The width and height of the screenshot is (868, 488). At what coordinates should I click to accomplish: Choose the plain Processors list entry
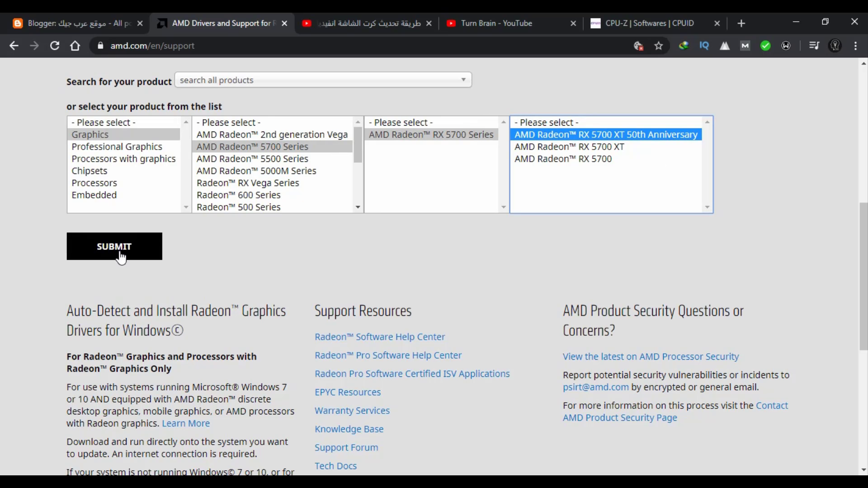point(123,183)
